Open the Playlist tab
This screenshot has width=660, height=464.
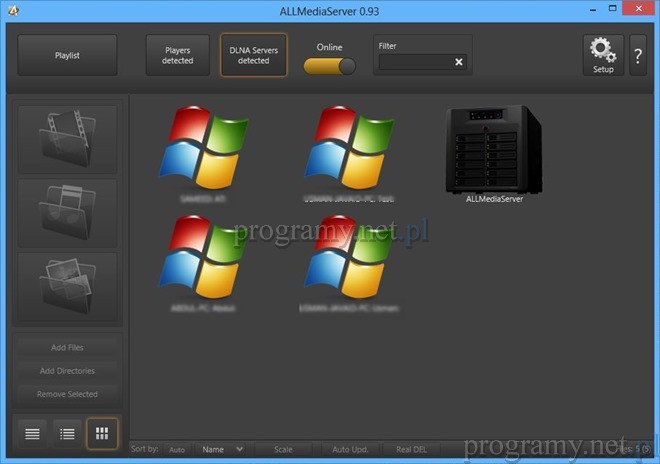(x=67, y=56)
